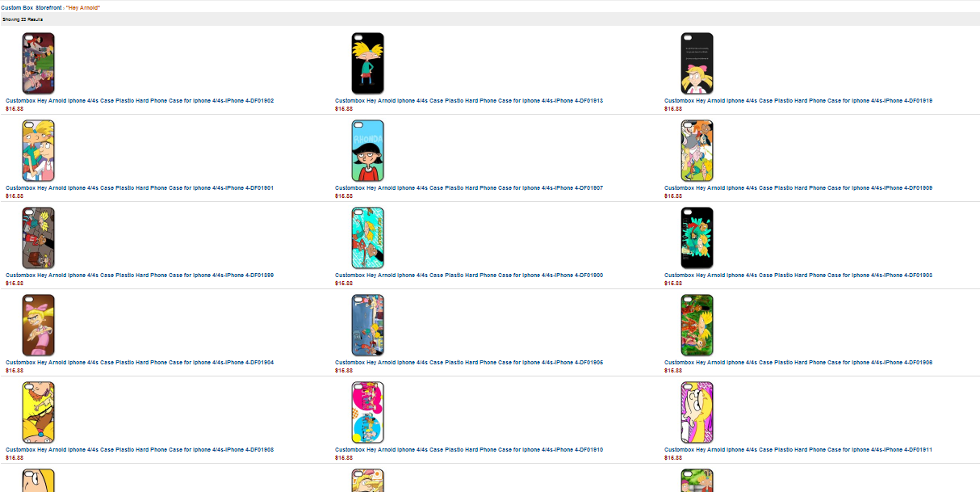Image resolution: width=980 pixels, height=492 pixels.
Task: Open product title link ending DF01911
Action: click(798, 450)
